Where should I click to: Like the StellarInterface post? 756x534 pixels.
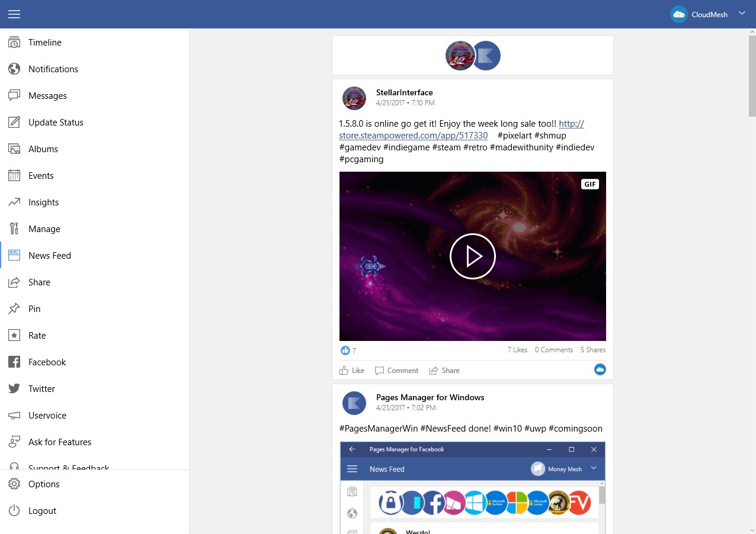point(351,370)
